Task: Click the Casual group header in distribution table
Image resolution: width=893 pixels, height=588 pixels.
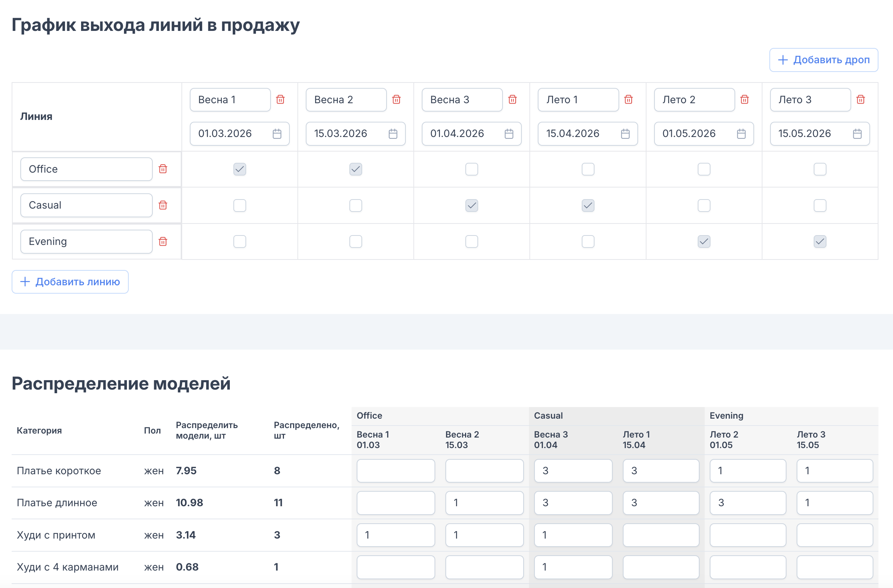Action: coord(548,415)
